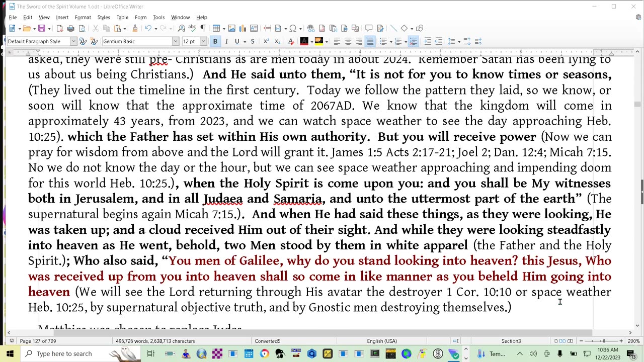The height and width of the screenshot is (362, 644).
Task: Click the Converted5 page style field
Action: 267,341
